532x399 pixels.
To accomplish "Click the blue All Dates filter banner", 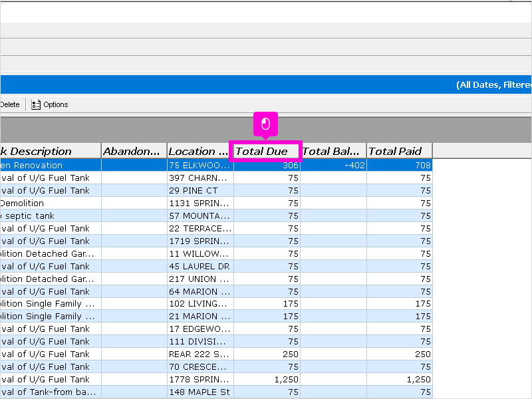I will pyautogui.click(x=266, y=84).
